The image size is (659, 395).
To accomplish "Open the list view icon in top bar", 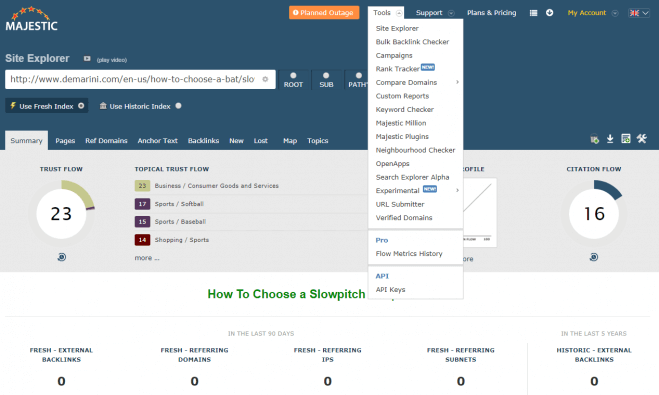I will pos(533,13).
